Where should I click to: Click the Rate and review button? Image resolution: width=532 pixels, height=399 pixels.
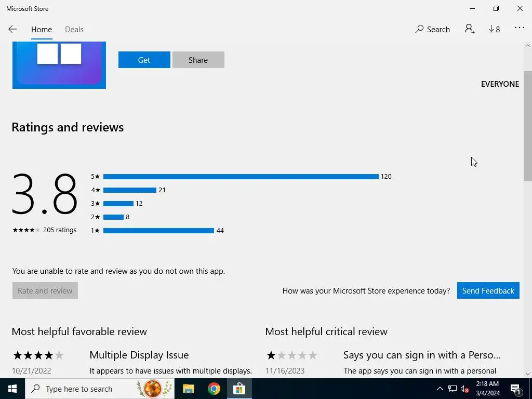coord(45,290)
